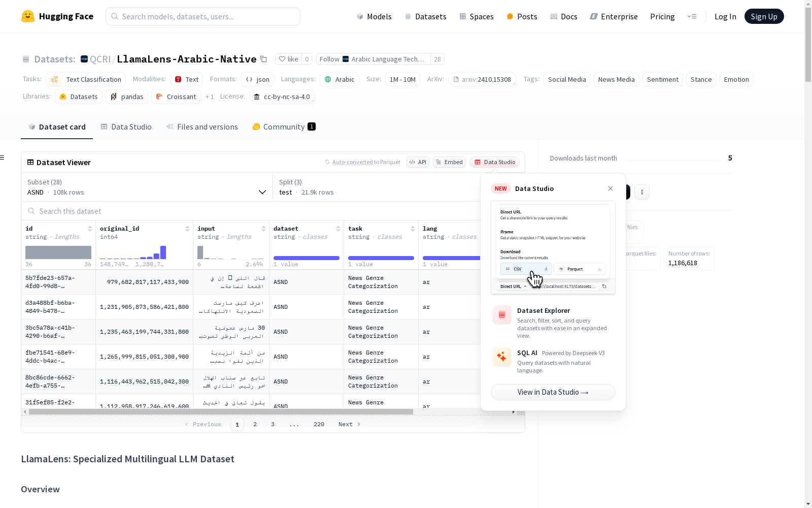812x508 pixels.
Task: Open the Files and versions tab
Action: [202, 127]
